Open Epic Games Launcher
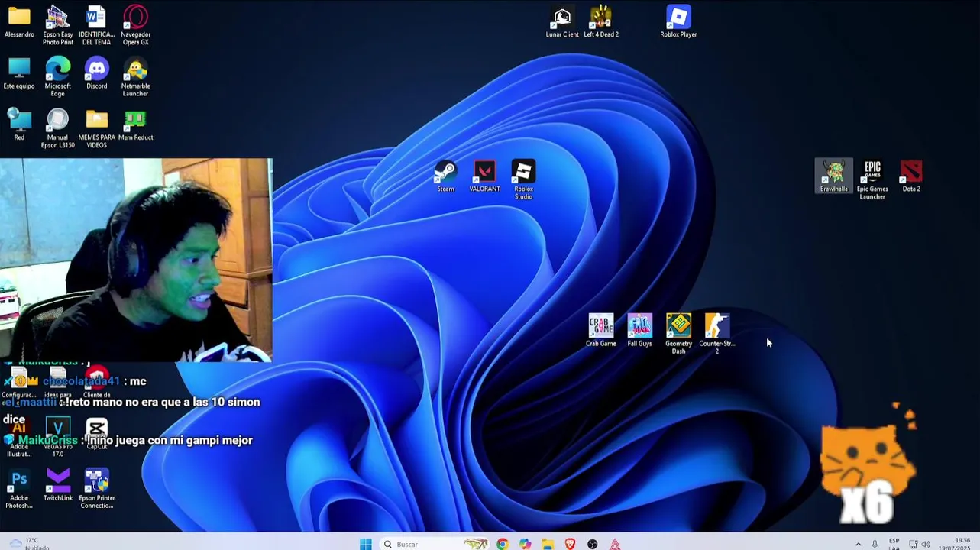The image size is (980, 550). point(872,180)
